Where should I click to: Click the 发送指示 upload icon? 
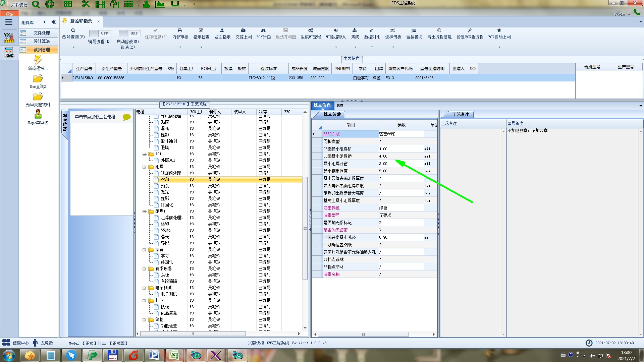coord(222,31)
